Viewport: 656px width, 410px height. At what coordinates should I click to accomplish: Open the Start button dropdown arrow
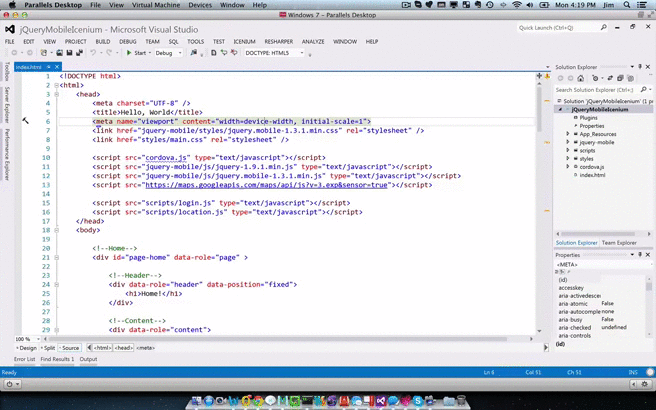tap(150, 53)
